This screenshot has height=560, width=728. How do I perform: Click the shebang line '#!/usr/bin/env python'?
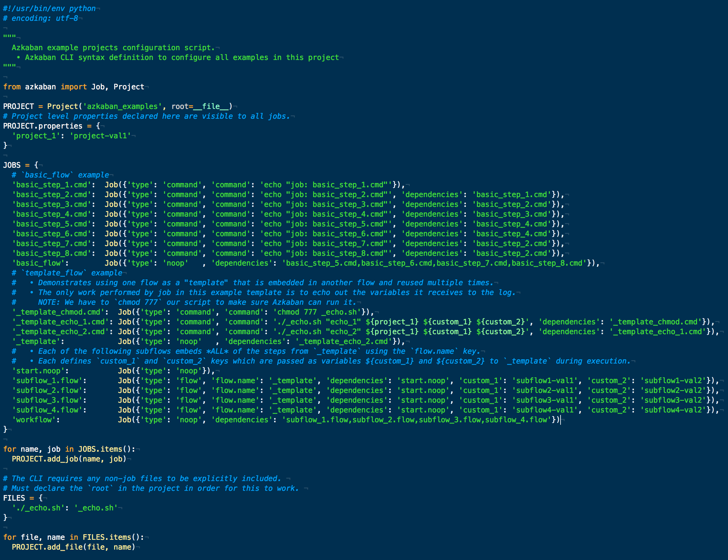click(x=49, y=8)
